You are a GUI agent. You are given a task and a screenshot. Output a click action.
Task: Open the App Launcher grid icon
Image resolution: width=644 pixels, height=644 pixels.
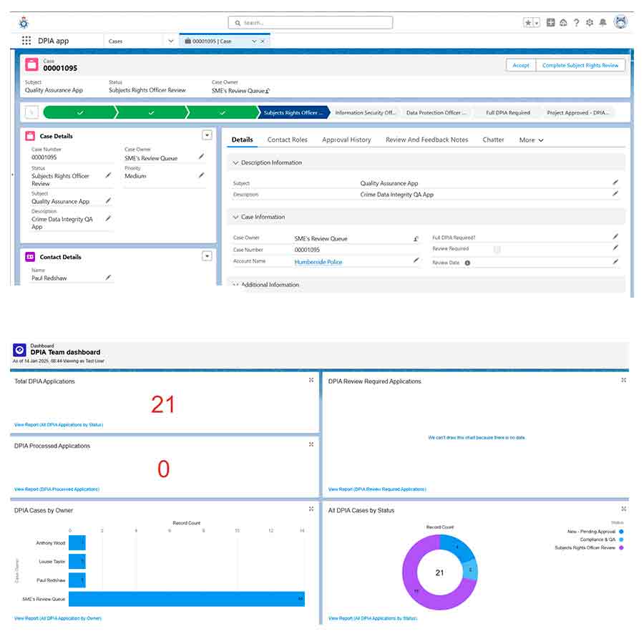26,41
